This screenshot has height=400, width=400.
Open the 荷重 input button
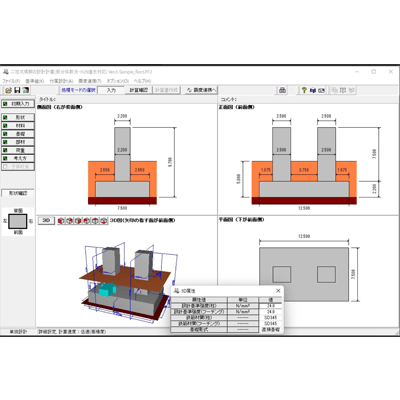tap(18, 150)
